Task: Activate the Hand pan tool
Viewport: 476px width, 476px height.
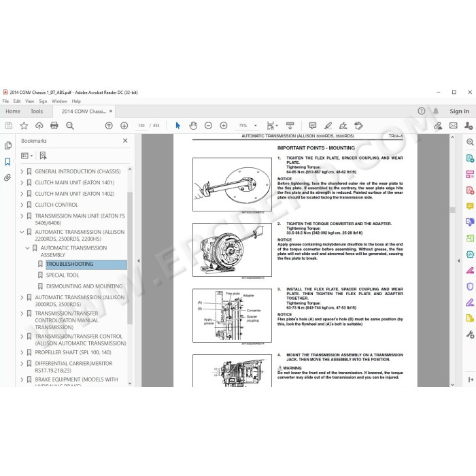Action: point(193,125)
